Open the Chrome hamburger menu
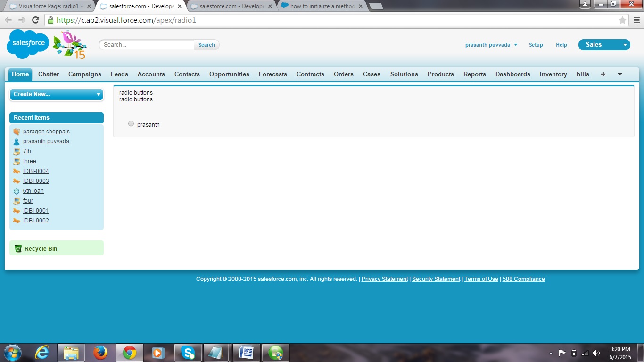Screen dimensions: 644x362 [636, 20]
